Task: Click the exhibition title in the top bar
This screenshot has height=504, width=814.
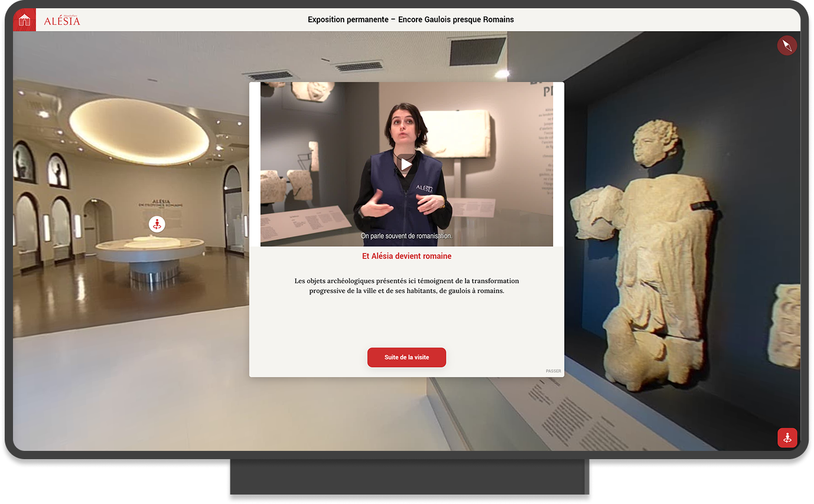Action: click(x=411, y=19)
